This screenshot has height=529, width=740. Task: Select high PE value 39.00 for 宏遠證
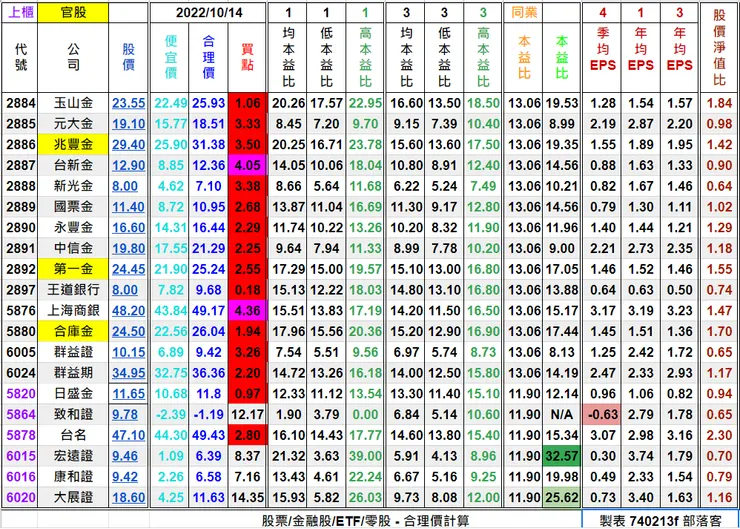[x=365, y=456]
